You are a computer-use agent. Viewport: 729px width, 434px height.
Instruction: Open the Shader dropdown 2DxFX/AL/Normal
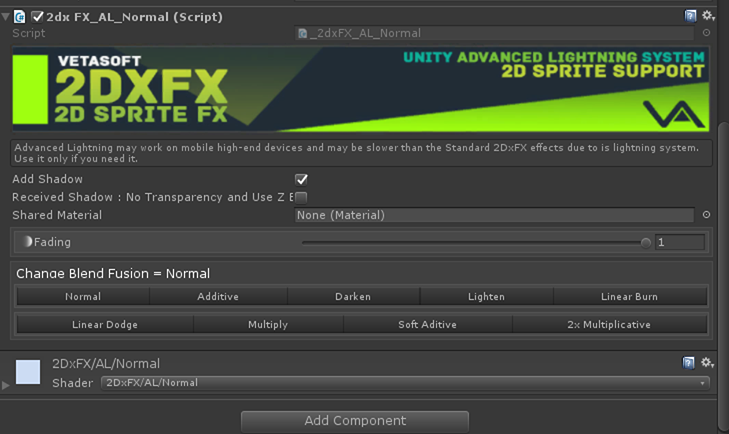405,383
